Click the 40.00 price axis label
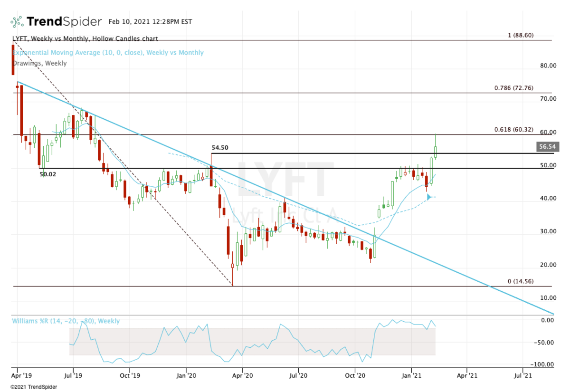570x392 pixels. pyautogui.click(x=548, y=198)
